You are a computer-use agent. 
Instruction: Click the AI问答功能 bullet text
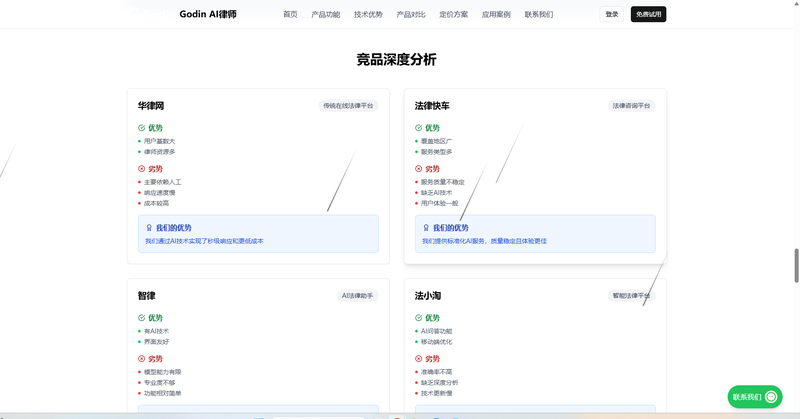[x=436, y=331]
